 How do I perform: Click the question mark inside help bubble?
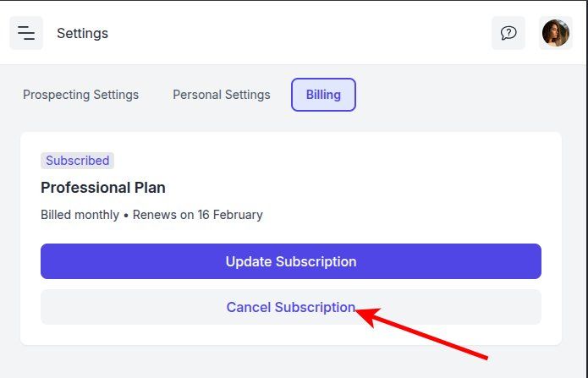point(508,33)
